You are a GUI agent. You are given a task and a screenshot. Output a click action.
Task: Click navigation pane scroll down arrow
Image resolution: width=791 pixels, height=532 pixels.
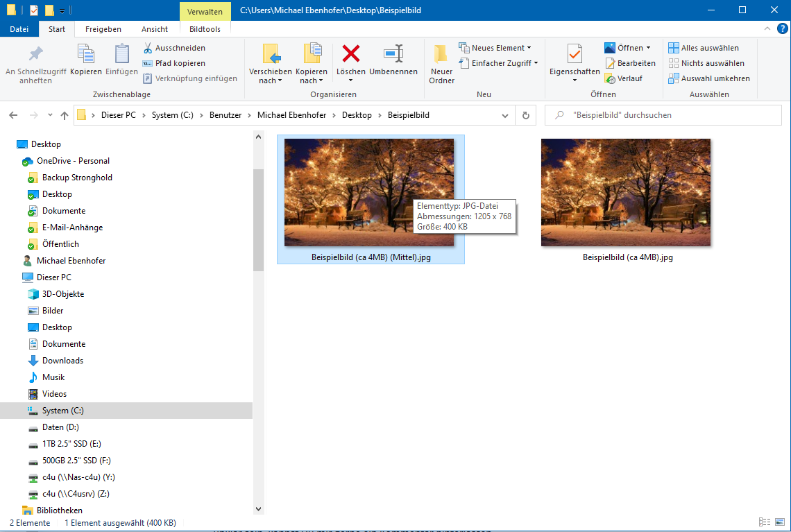coord(258,509)
